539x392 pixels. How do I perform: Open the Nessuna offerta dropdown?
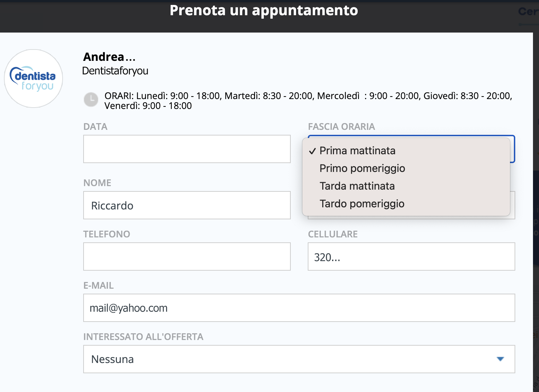tap(299, 359)
